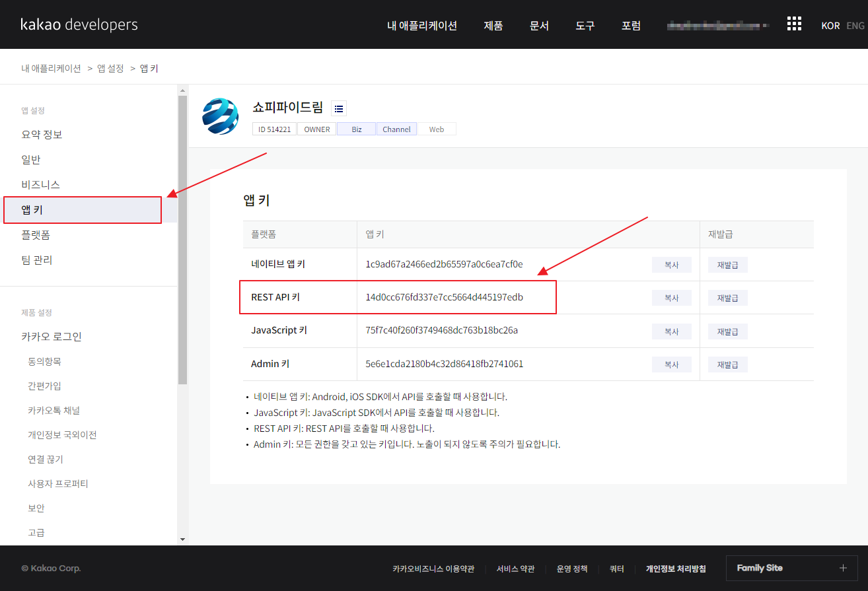Open 사용자 프로퍼티 submenu
This screenshot has width=868, height=591.
58,484
